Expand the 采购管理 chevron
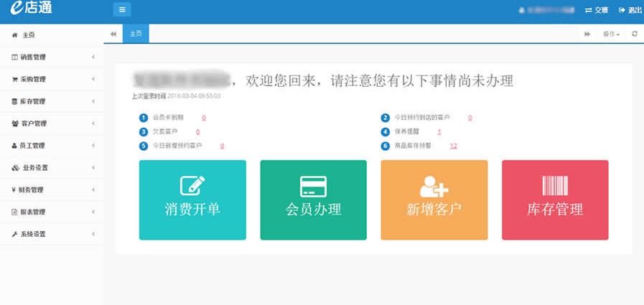This screenshot has height=305, width=644. point(93,79)
